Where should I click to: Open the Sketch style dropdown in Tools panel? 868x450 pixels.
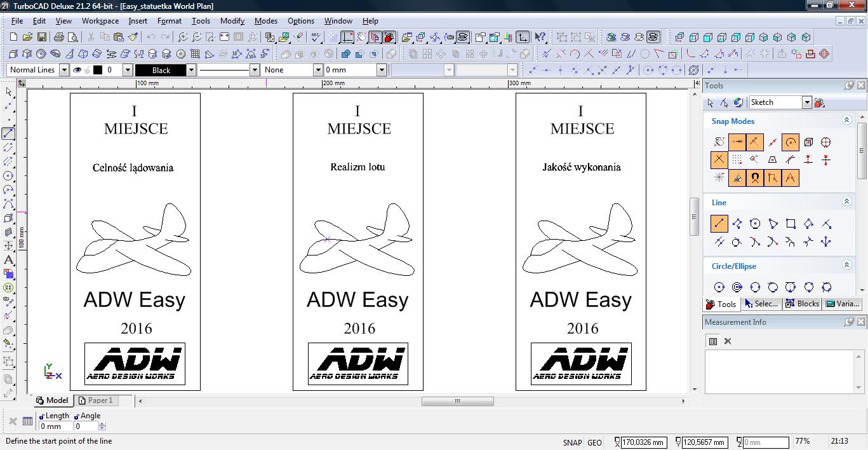click(806, 102)
